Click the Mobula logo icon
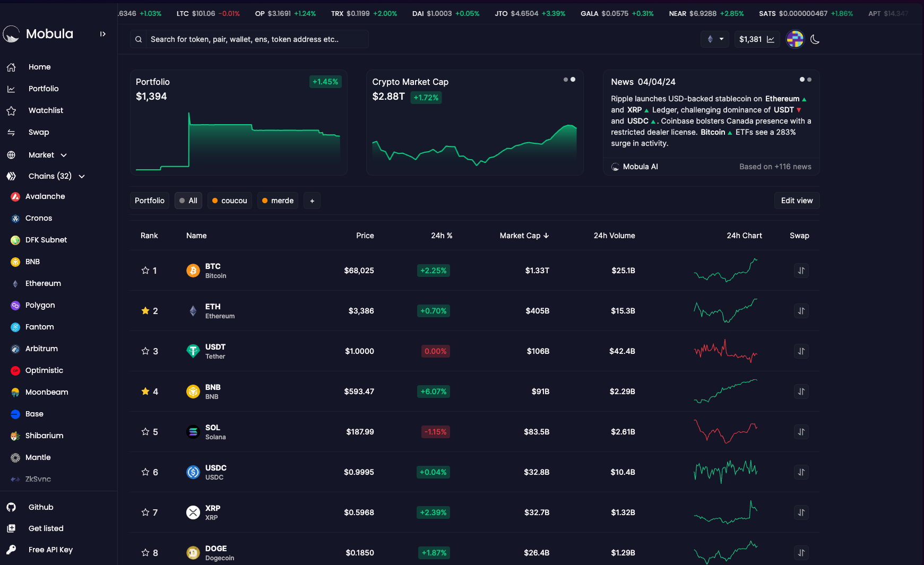924x565 pixels. (11, 34)
